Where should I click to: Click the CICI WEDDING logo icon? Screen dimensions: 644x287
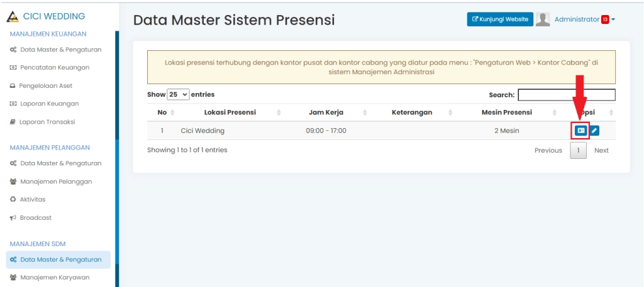pyautogui.click(x=13, y=16)
